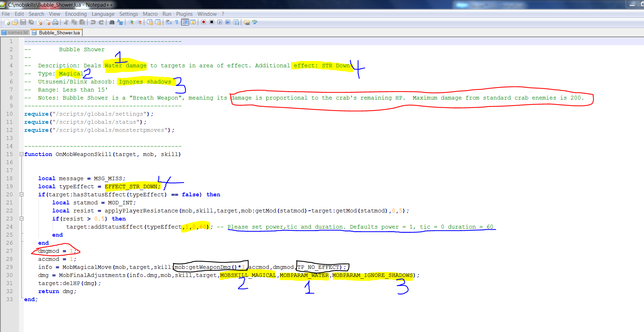Click the Zoom In magnifier icon

click(x=131, y=22)
